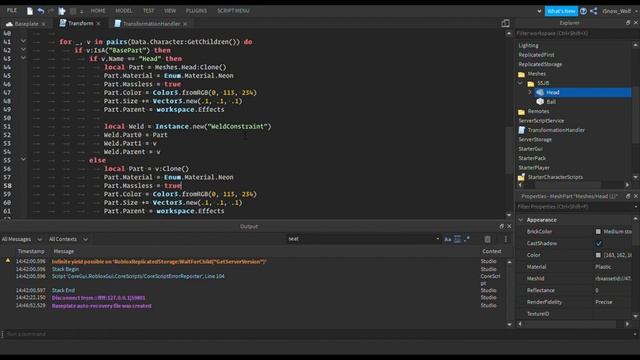Switch to the SCRIPT MENU ribbon tab
The width and height of the screenshot is (640, 360).
pyautogui.click(x=233, y=11)
